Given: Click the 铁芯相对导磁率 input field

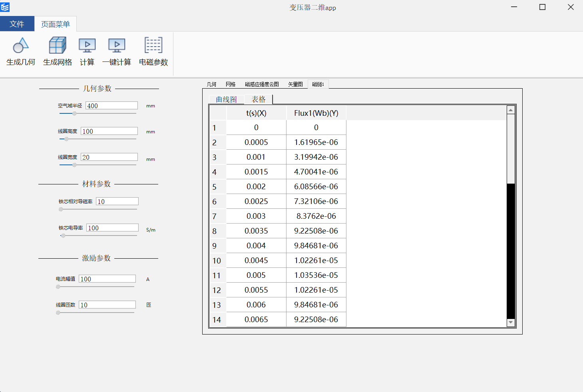Looking at the screenshot, I should point(117,201).
